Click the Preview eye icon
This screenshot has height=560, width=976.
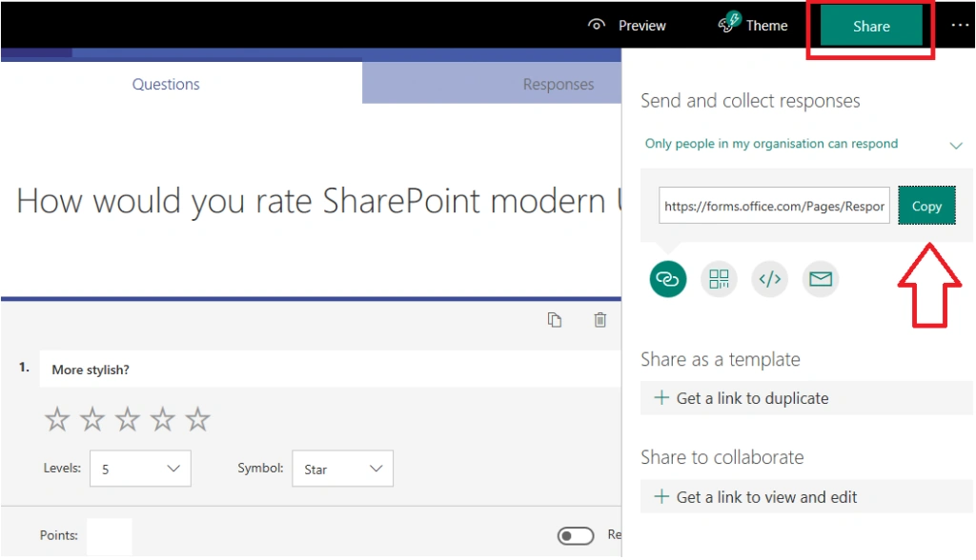[597, 25]
